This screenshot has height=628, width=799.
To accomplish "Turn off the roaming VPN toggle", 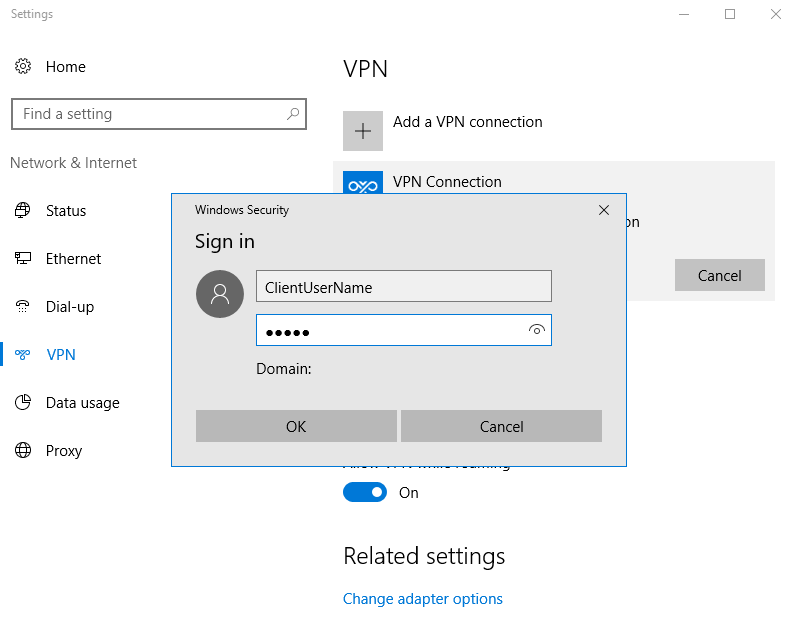I will pos(365,493).
